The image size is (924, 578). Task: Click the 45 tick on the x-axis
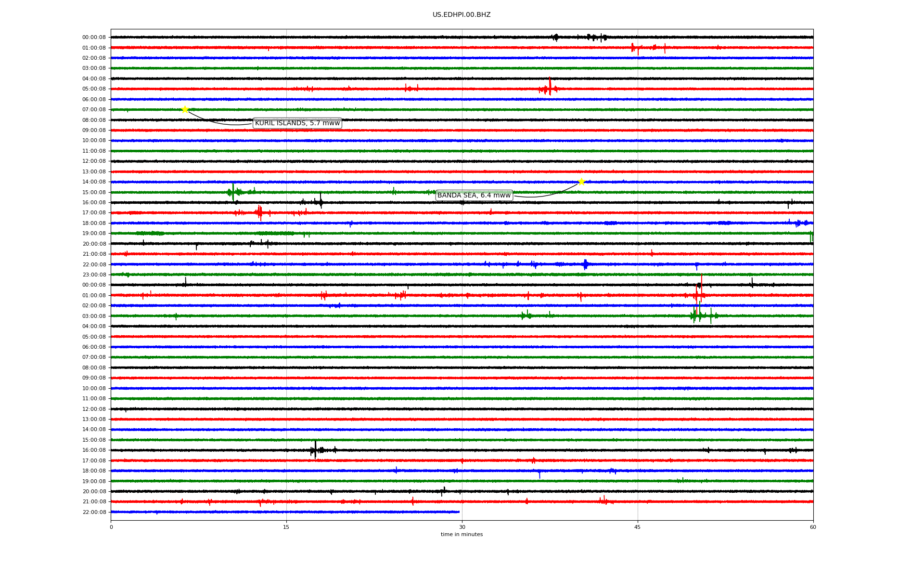pos(638,527)
